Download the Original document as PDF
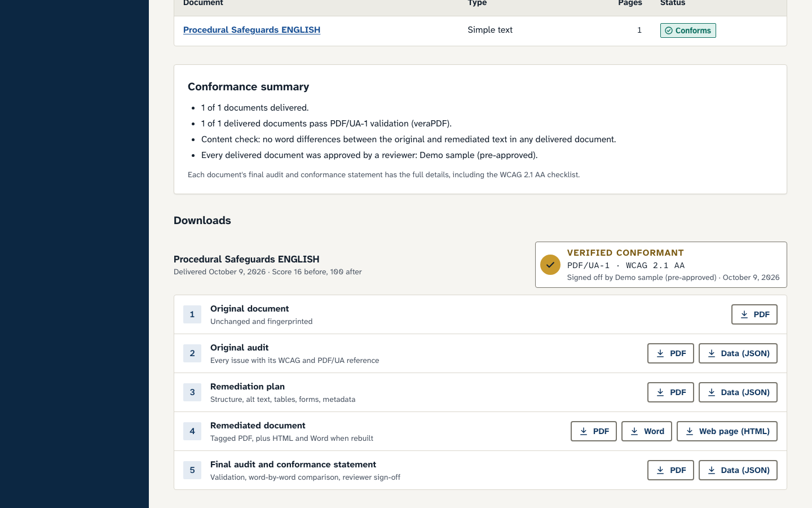Image resolution: width=812 pixels, height=508 pixels. click(754, 314)
